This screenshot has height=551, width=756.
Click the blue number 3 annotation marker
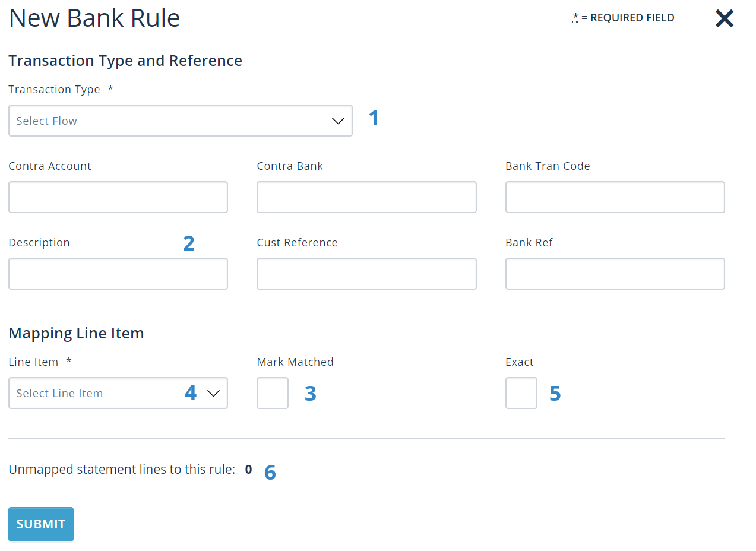tap(311, 393)
